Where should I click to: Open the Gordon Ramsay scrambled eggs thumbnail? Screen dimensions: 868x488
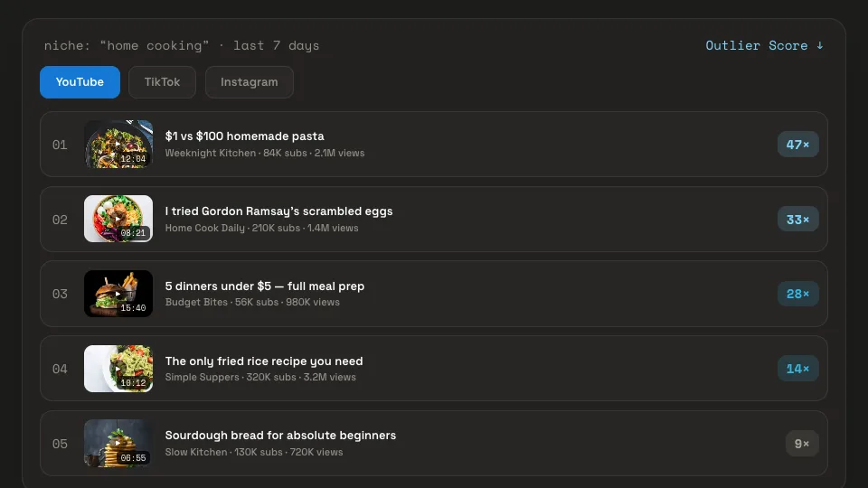[x=118, y=219]
